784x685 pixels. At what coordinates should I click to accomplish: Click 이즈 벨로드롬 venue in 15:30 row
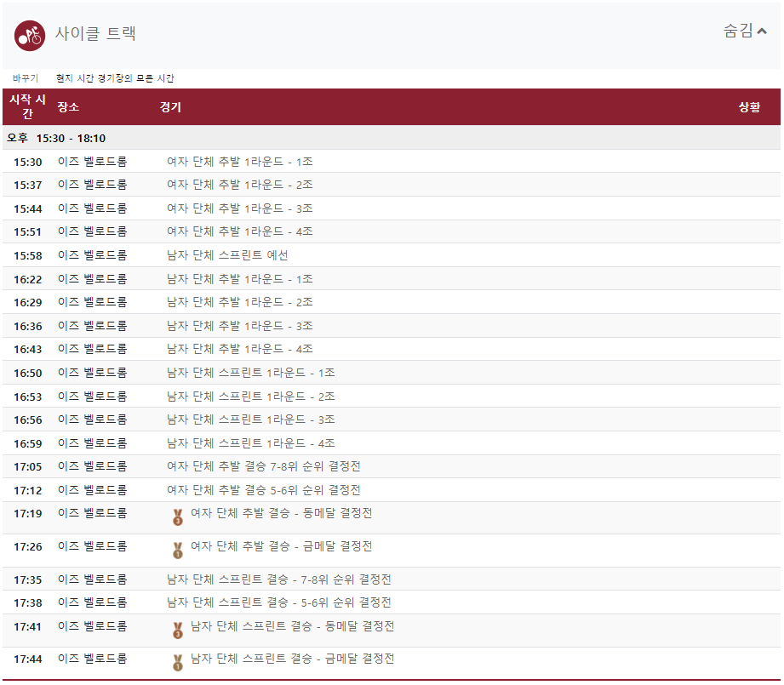[x=92, y=162]
